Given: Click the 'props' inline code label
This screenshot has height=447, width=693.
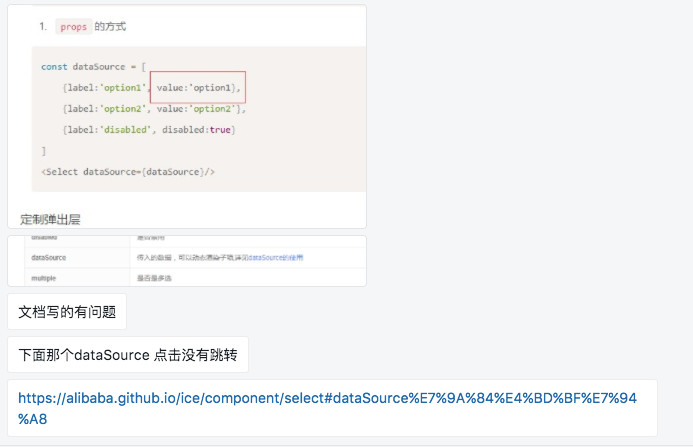Looking at the screenshot, I should pyautogui.click(x=73, y=27).
